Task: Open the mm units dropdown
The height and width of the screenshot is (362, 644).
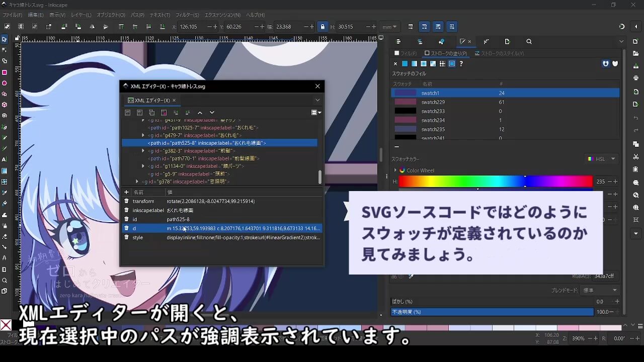Action: [x=389, y=27]
